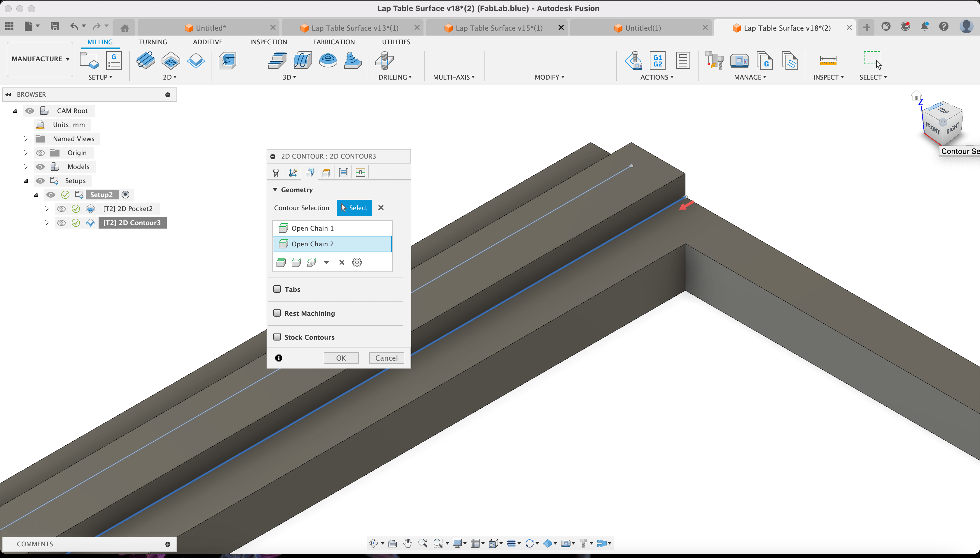This screenshot has height=558, width=980.
Task: Select the 3D Parallel toolpath icon
Action: (302, 61)
